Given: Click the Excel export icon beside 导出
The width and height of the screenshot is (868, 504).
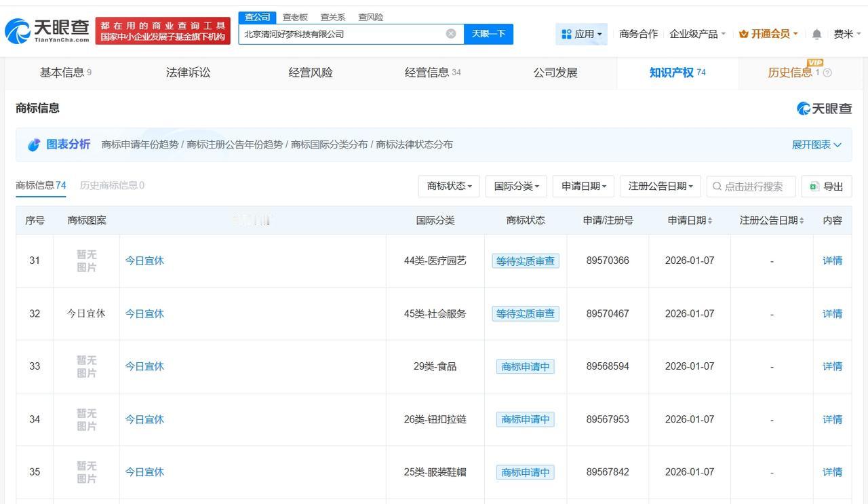Looking at the screenshot, I should pos(813,186).
